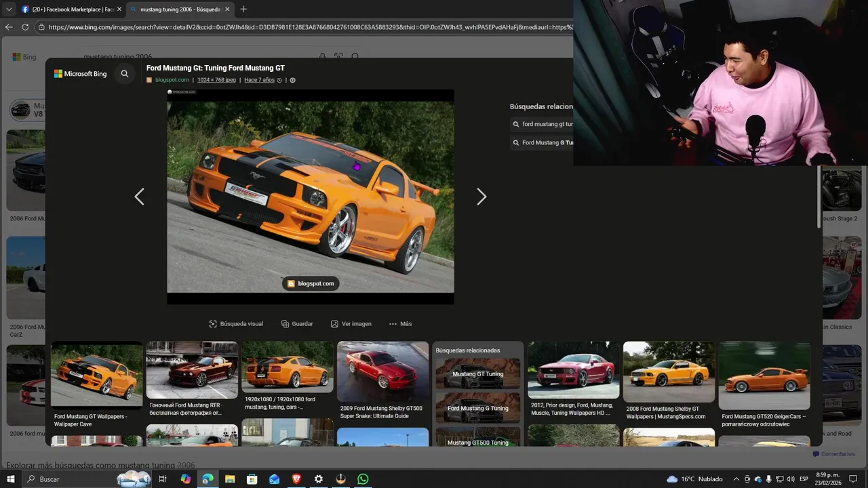Click '2009 Ford Mustang Shelby GT500 Super Snake' caption

381,412
